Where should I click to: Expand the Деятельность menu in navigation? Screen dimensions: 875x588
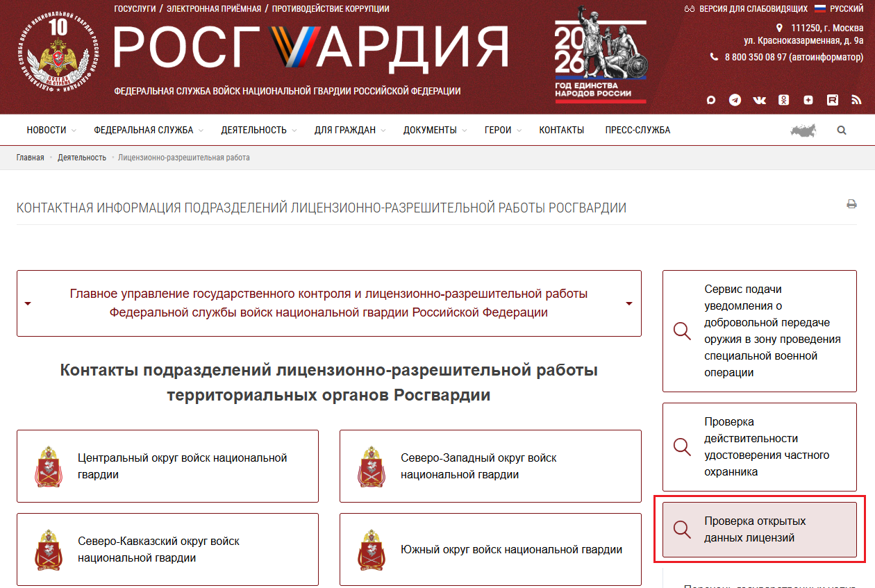[259, 130]
